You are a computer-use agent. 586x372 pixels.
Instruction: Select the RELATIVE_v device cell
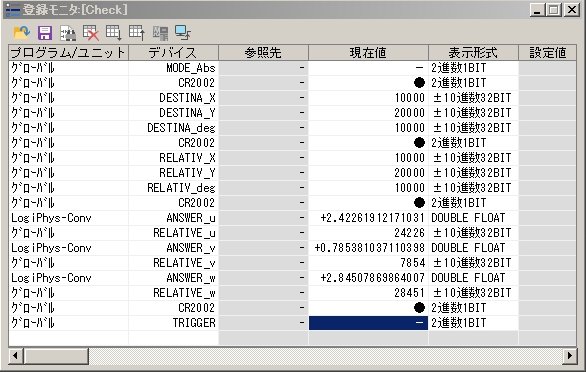pyautogui.click(x=173, y=263)
